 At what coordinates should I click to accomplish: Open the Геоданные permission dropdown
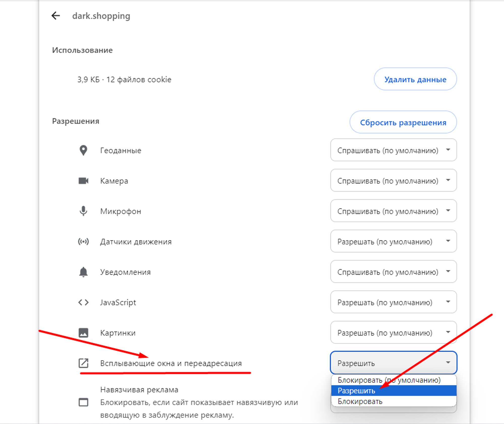[x=394, y=150]
